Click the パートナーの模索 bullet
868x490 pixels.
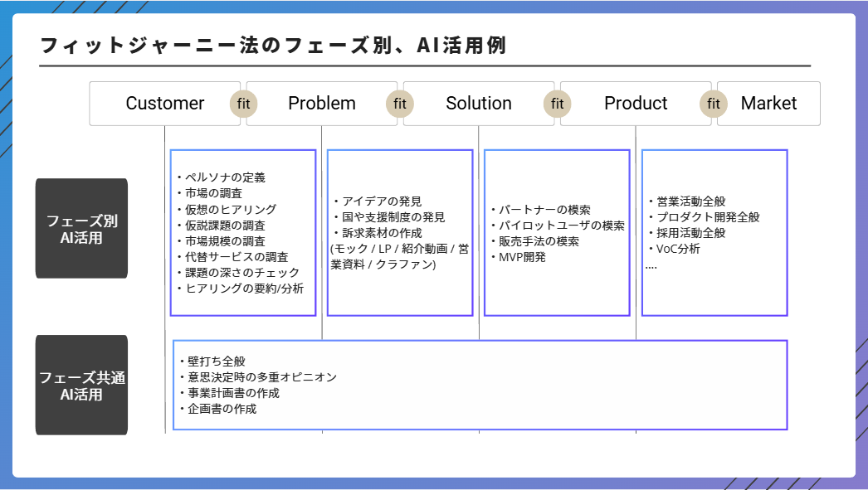[541, 210]
